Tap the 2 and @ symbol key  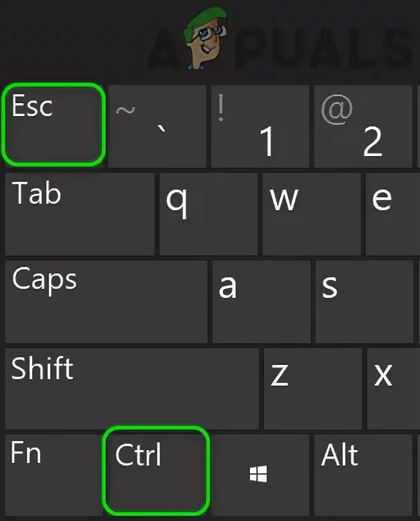[x=363, y=126]
